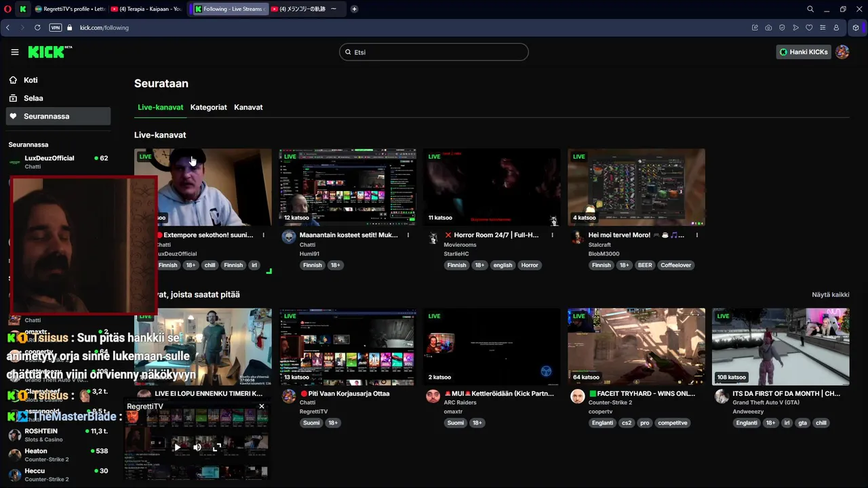This screenshot has width=868, height=488.
Task: Switch to Terapia - Kaipaan YouTube tab
Action: (x=145, y=9)
